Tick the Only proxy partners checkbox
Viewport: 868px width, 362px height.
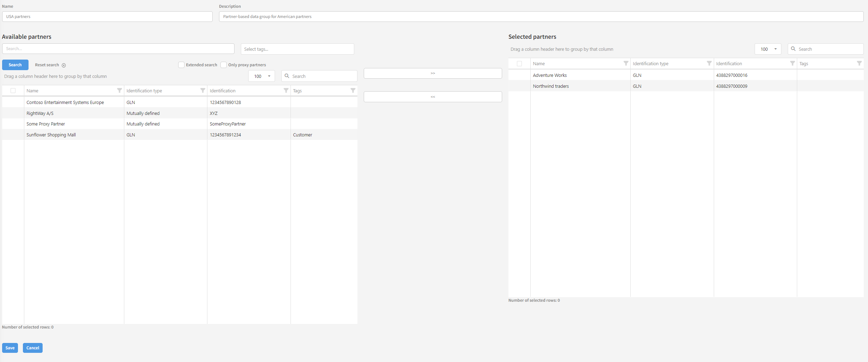click(224, 65)
